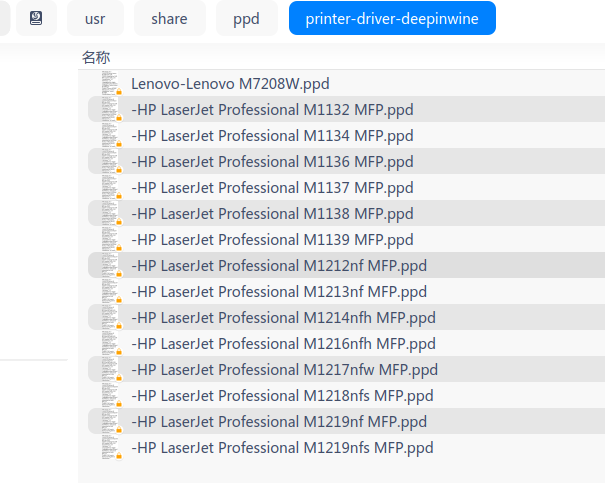
Task: Select Lenovo-Lenovo M7208W.ppd file name
Action: tap(230, 84)
